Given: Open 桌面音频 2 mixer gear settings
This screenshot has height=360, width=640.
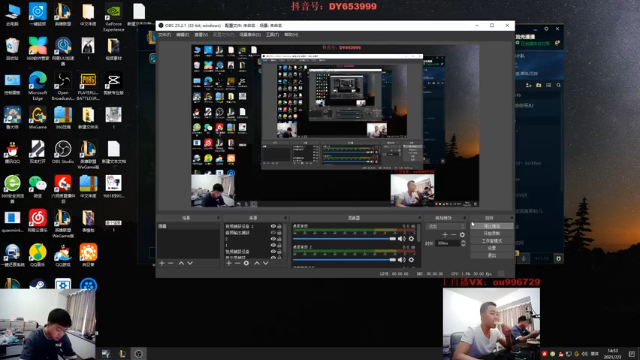Looking at the screenshot, I should tap(411, 260).
